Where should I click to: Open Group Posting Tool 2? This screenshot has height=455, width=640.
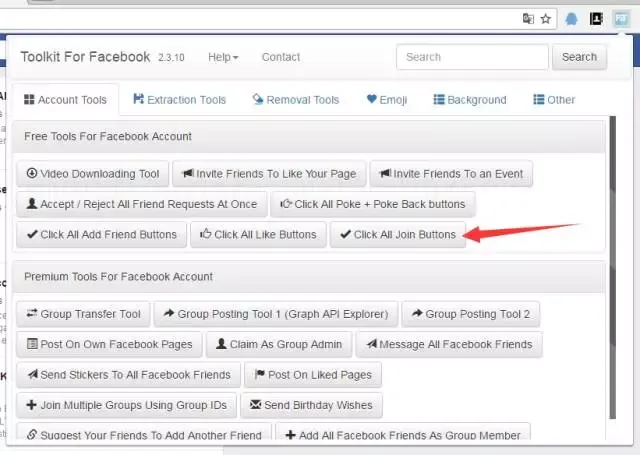tap(471, 314)
